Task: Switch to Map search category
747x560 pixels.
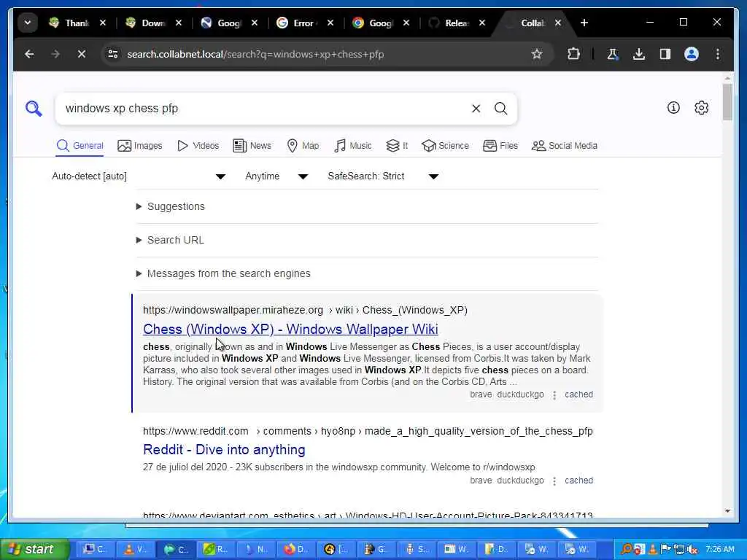Action: point(303,146)
